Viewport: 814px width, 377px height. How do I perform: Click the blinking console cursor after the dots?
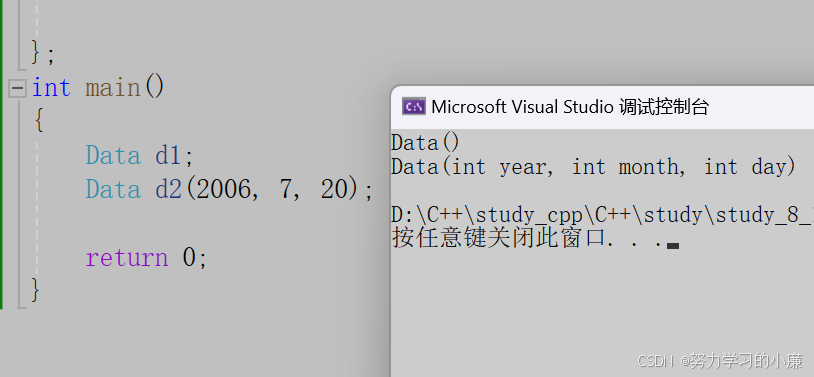coord(673,245)
